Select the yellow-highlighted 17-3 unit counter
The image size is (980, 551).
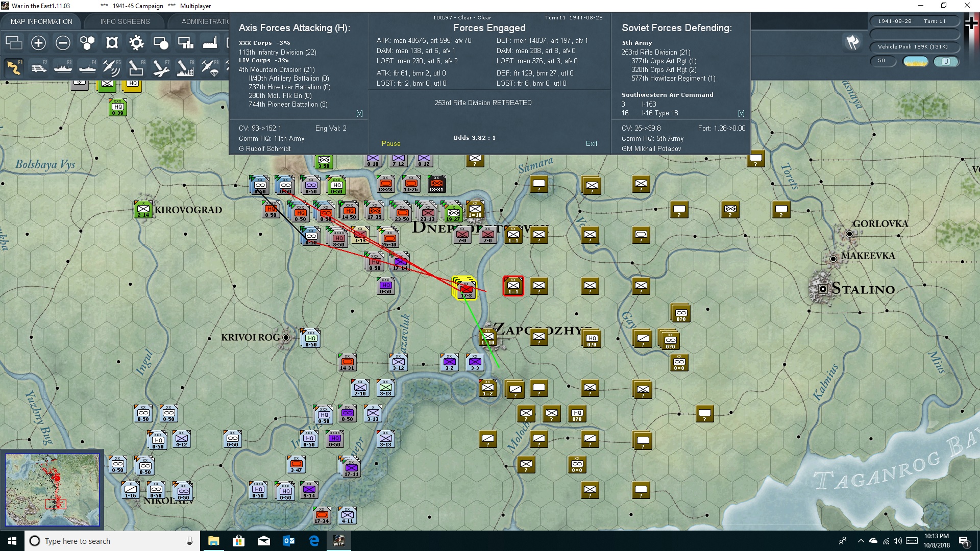465,288
